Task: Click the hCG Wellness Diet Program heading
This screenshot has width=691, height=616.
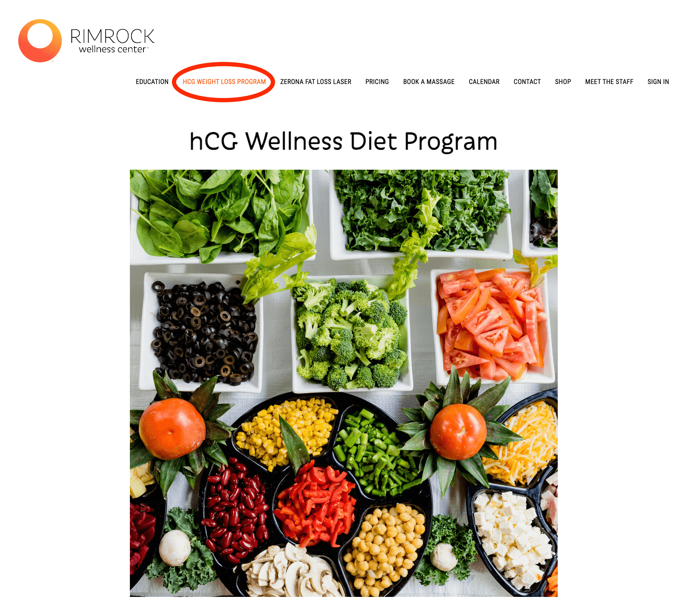Action: (343, 141)
